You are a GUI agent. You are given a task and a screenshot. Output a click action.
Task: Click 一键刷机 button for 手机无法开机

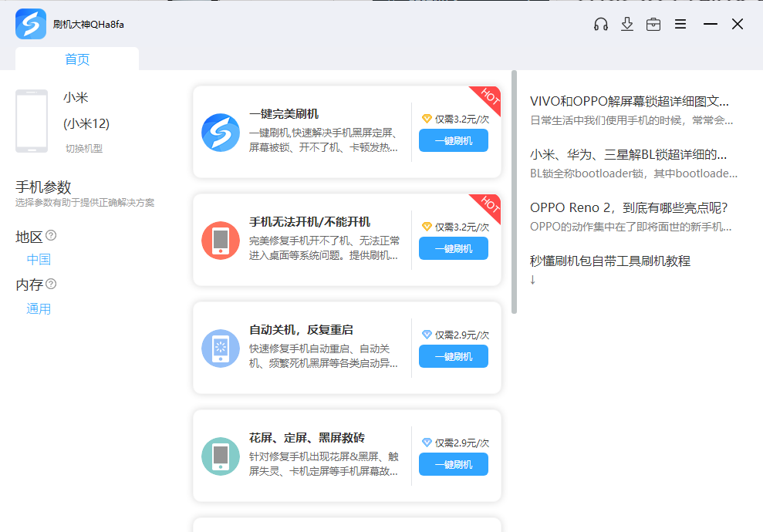454,248
